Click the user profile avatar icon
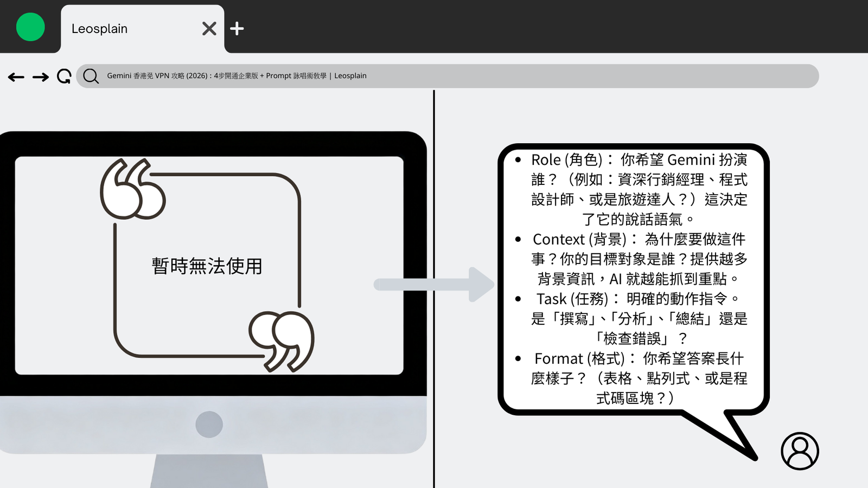Screen dimensions: 868x488 [800, 451]
